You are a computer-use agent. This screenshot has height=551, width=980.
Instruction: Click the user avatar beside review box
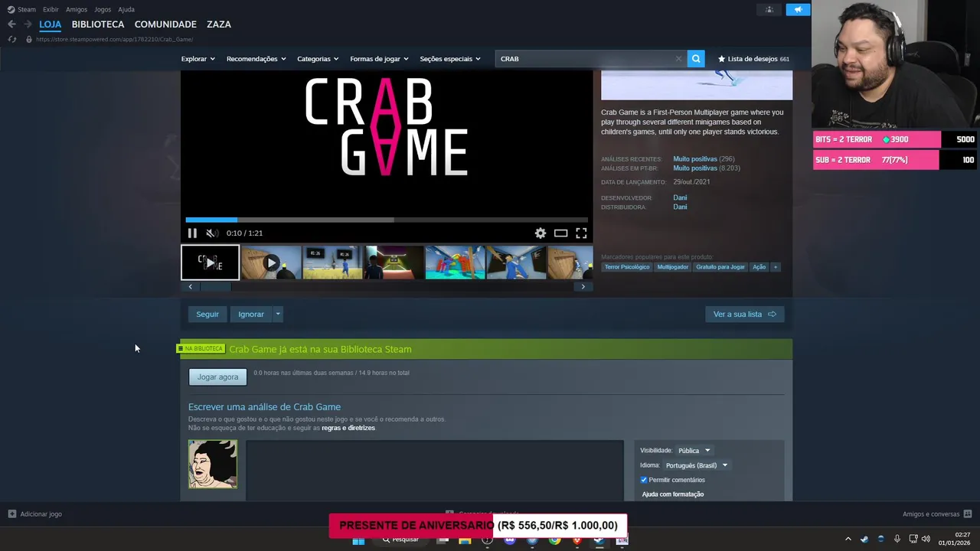pos(213,464)
